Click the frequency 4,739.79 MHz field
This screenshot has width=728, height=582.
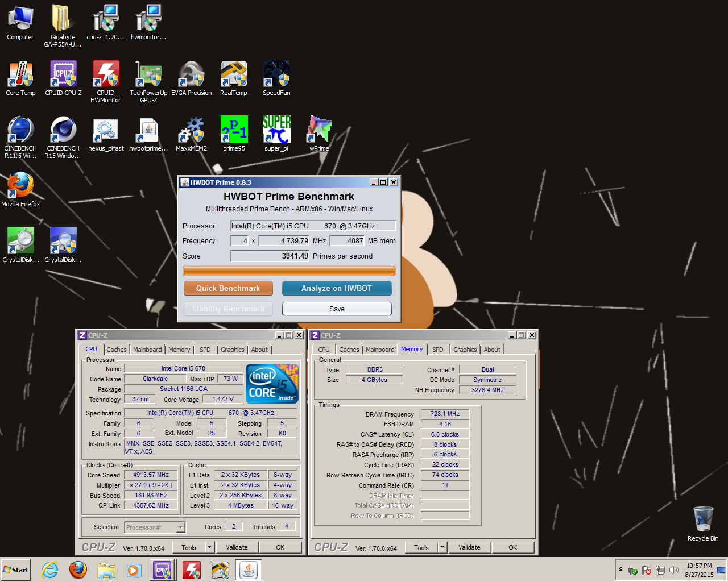click(284, 240)
